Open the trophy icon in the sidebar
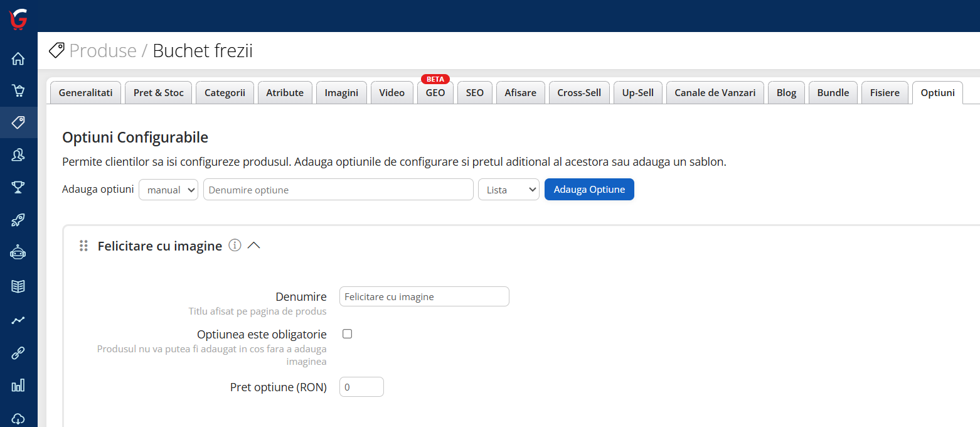980x427 pixels. click(18, 186)
